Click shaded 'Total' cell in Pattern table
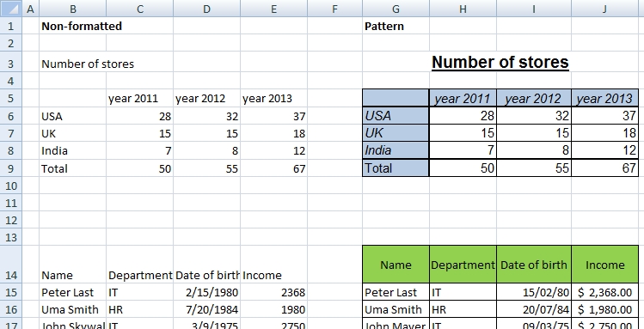This screenshot has height=329, width=644. click(396, 168)
